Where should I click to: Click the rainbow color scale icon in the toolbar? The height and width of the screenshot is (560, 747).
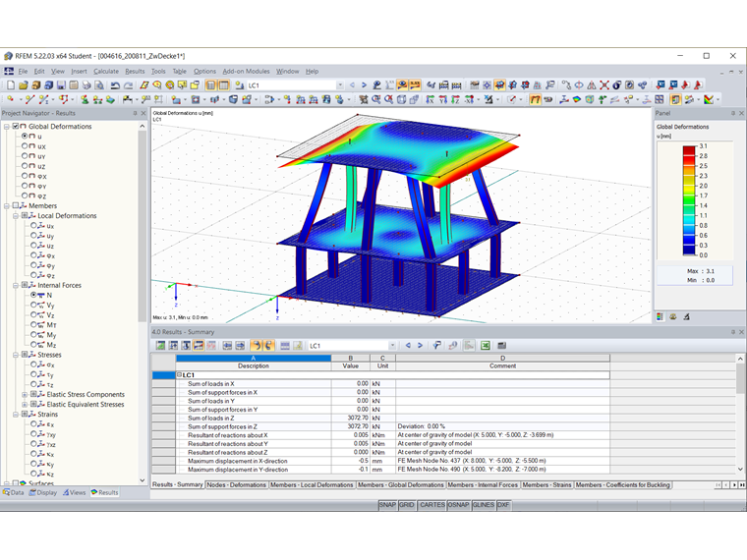pos(709,99)
